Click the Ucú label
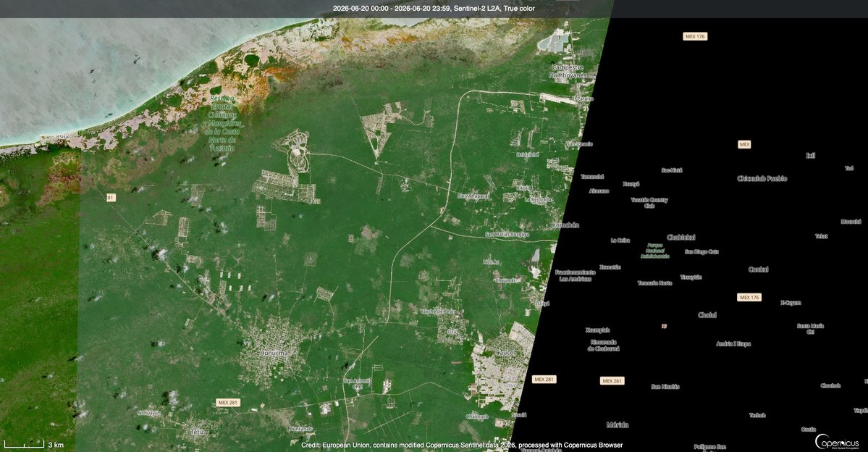868x452 pixels. [x=452, y=331]
